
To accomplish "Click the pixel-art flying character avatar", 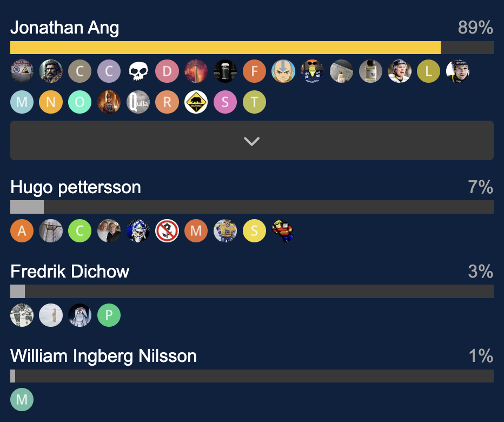I will click(284, 231).
